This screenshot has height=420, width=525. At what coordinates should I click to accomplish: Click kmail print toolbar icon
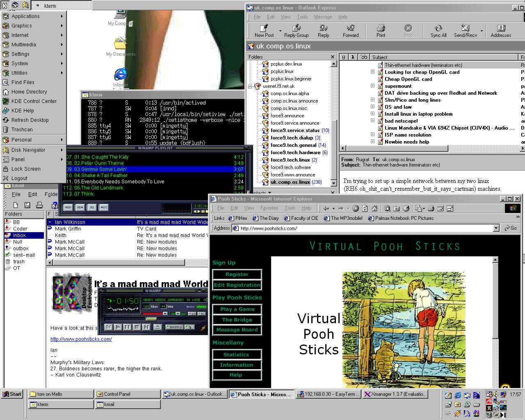click(39, 205)
